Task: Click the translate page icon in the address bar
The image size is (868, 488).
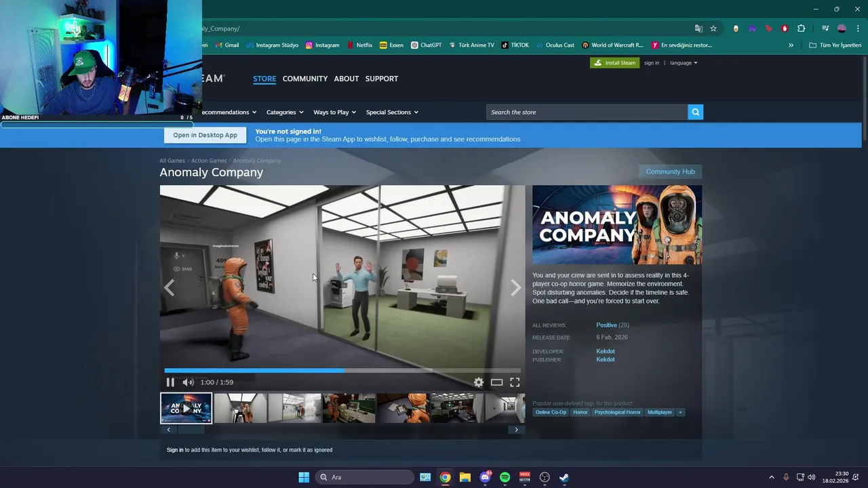Action: click(x=698, y=28)
